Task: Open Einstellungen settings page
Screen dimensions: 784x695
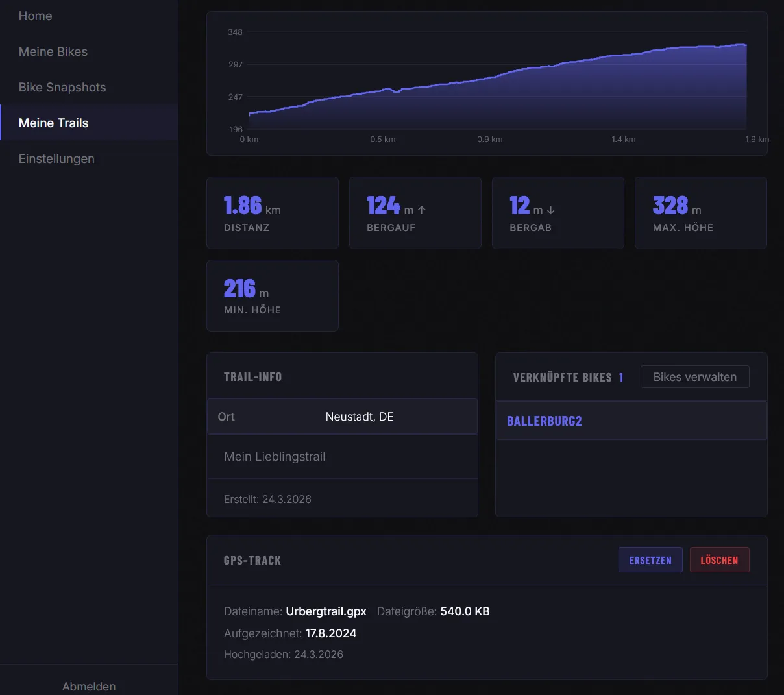Action: [x=56, y=159]
